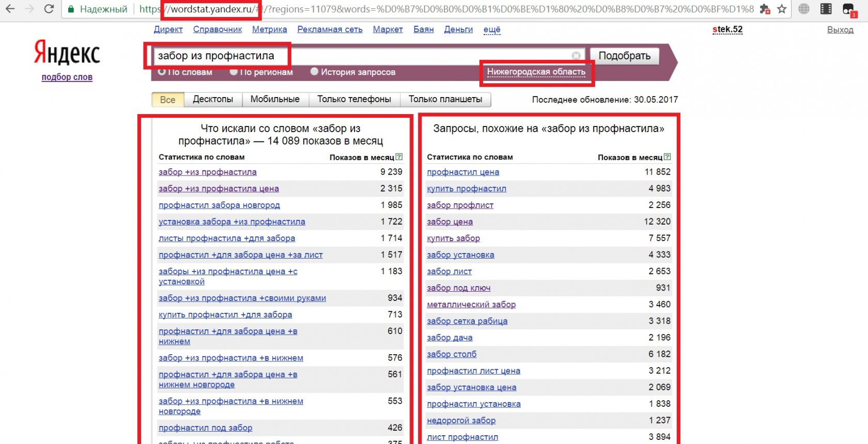Open query 'установка забора +из профнастила'

click(x=232, y=221)
